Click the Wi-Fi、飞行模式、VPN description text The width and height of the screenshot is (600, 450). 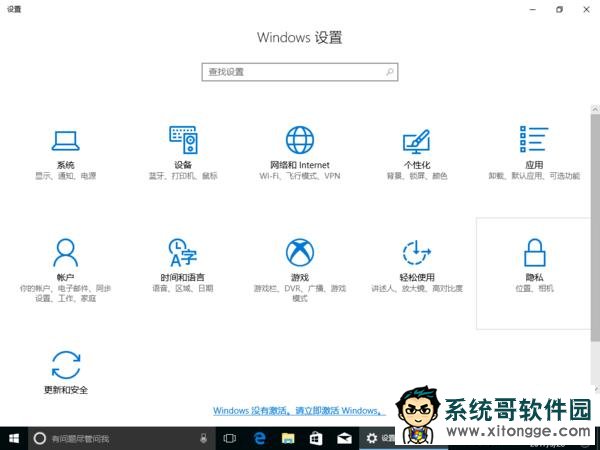[300, 176]
